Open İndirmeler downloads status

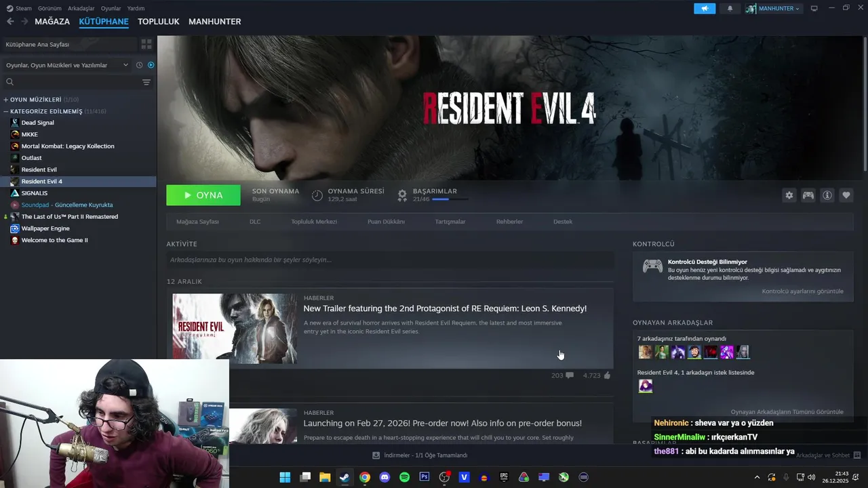click(420, 455)
